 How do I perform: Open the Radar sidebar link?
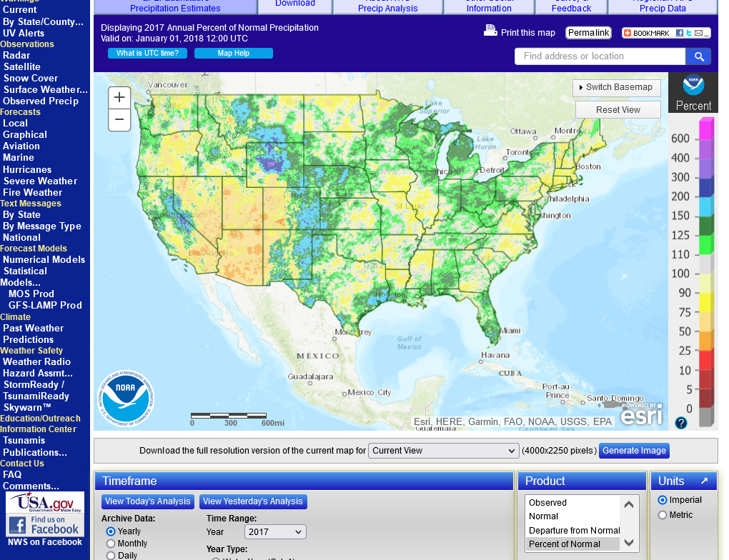(16, 55)
